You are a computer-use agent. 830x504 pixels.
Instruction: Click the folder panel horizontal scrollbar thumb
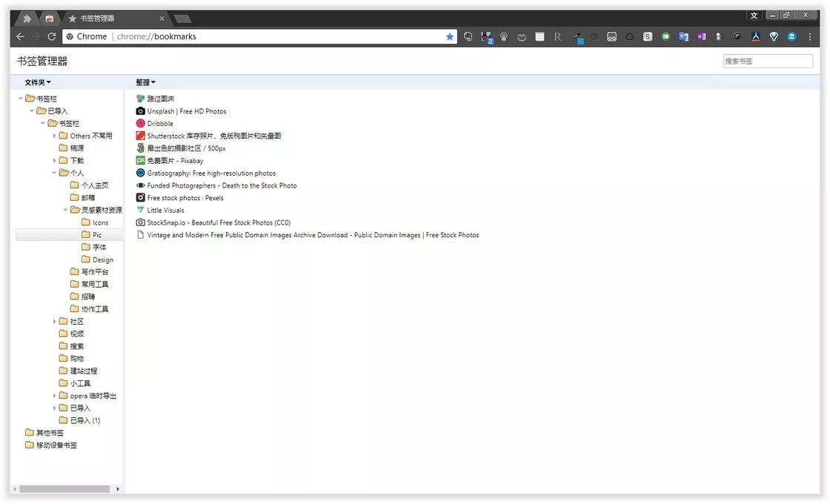pos(64,488)
